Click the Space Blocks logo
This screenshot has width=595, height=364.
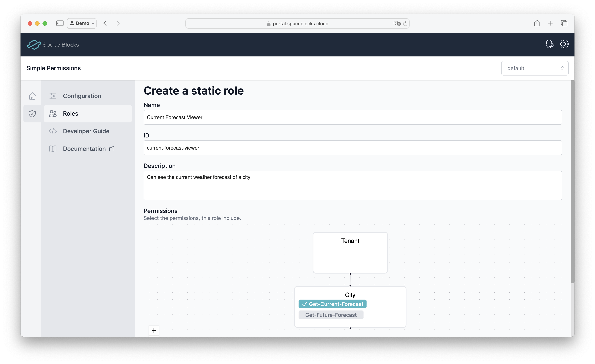[53, 45]
